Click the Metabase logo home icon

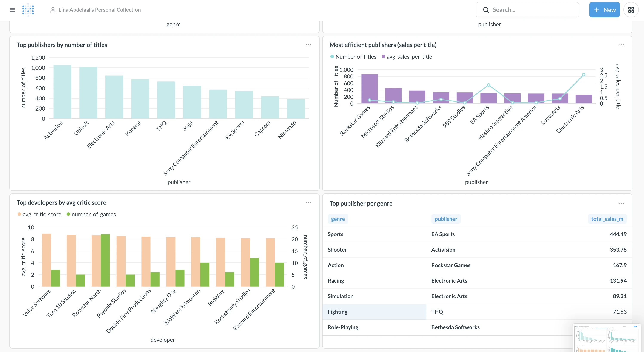click(x=28, y=10)
